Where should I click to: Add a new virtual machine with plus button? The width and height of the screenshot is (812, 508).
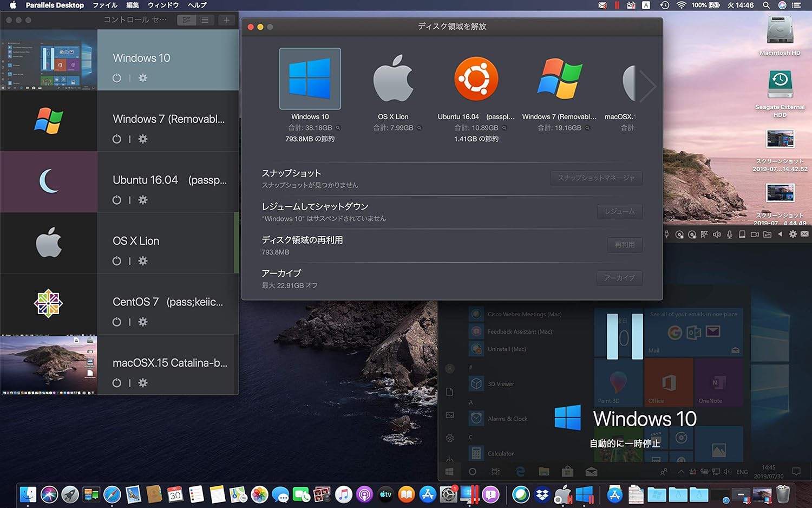tap(226, 20)
